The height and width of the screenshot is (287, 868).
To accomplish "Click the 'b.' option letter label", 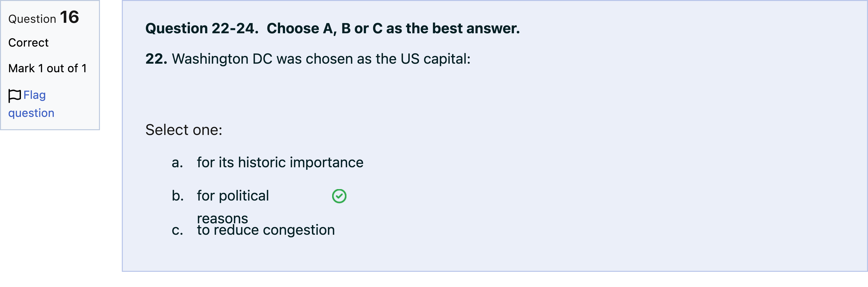I will point(178,196).
